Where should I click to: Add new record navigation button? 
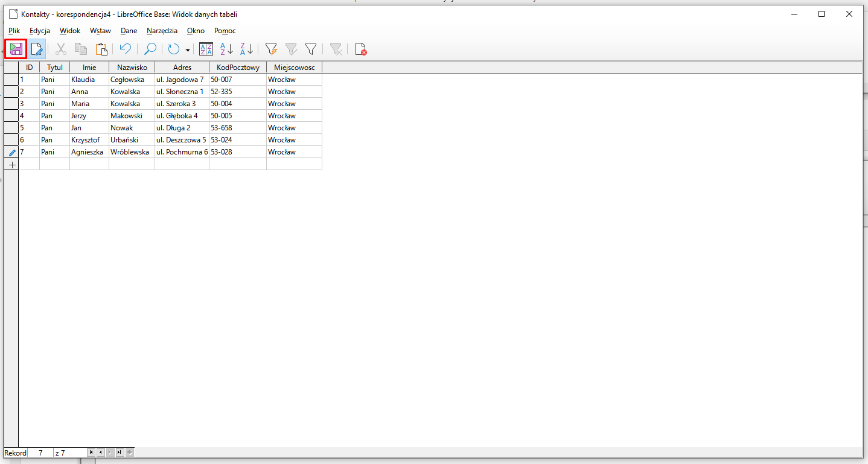coord(129,453)
